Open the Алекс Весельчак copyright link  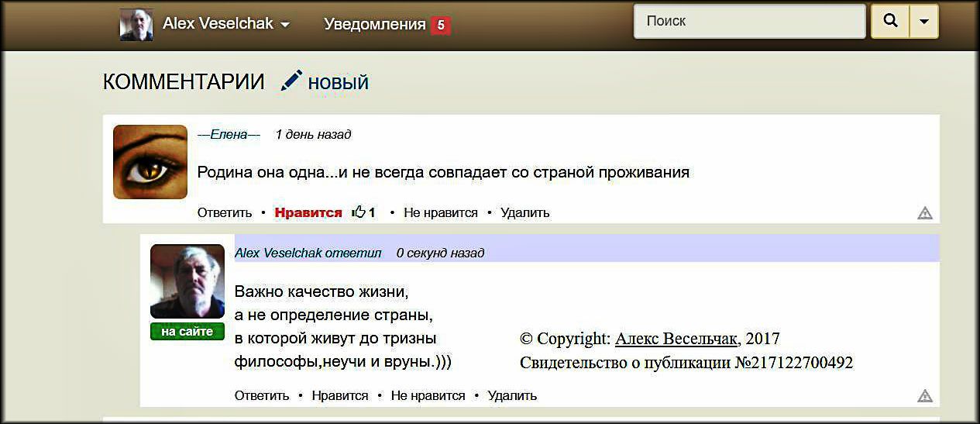pyautogui.click(x=677, y=339)
